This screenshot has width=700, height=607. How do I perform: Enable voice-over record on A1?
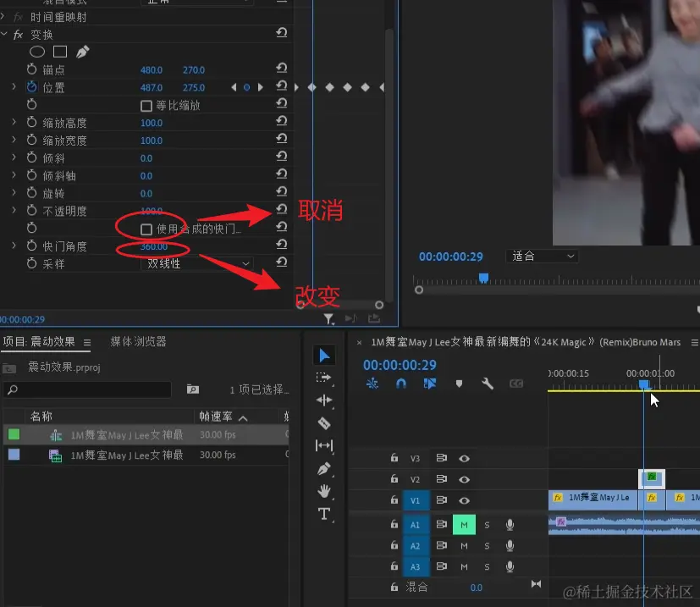pos(510,525)
